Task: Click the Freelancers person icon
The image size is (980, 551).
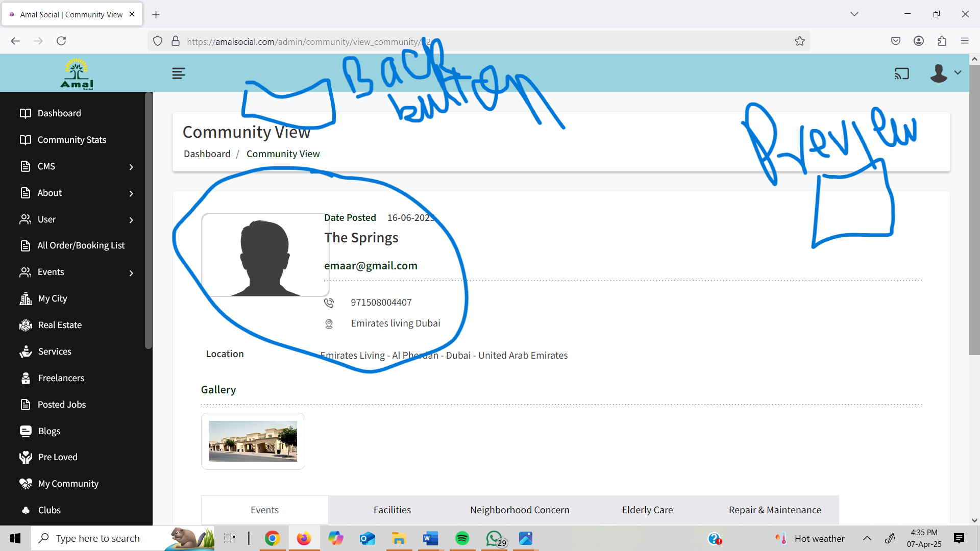Action: pyautogui.click(x=26, y=378)
